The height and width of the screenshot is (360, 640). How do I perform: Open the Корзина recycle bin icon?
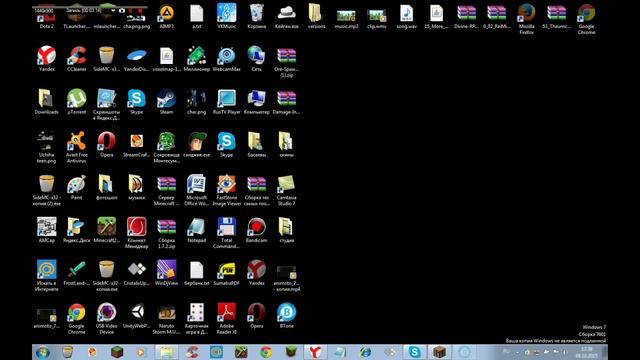(x=256, y=16)
